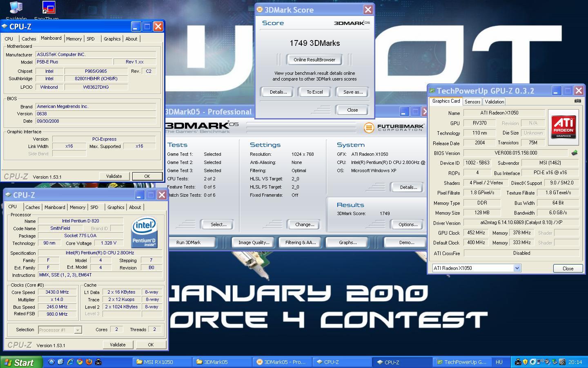This screenshot has height=368, width=588.
Task: Switch to MSI RX1050 folder in taskbar
Action: click(162, 362)
